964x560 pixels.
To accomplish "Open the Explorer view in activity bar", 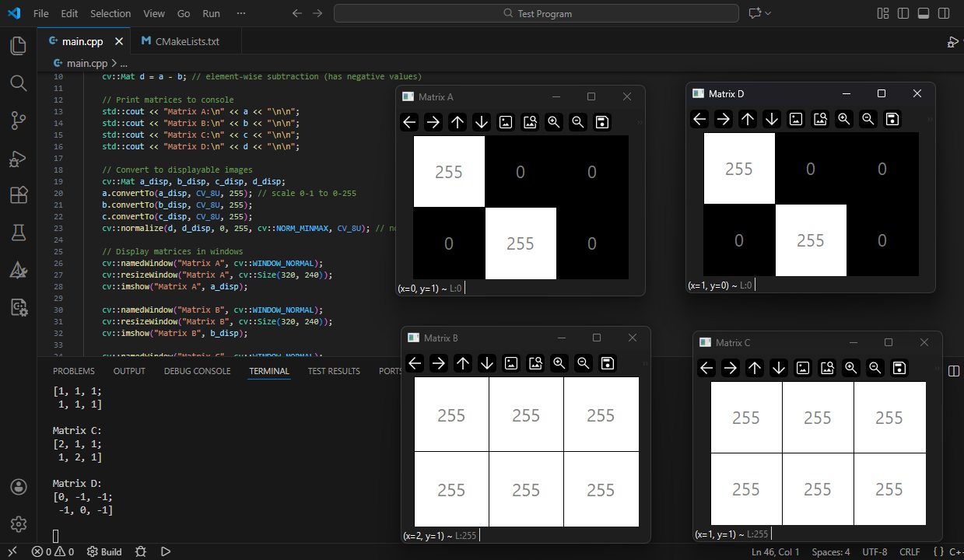I will point(19,46).
